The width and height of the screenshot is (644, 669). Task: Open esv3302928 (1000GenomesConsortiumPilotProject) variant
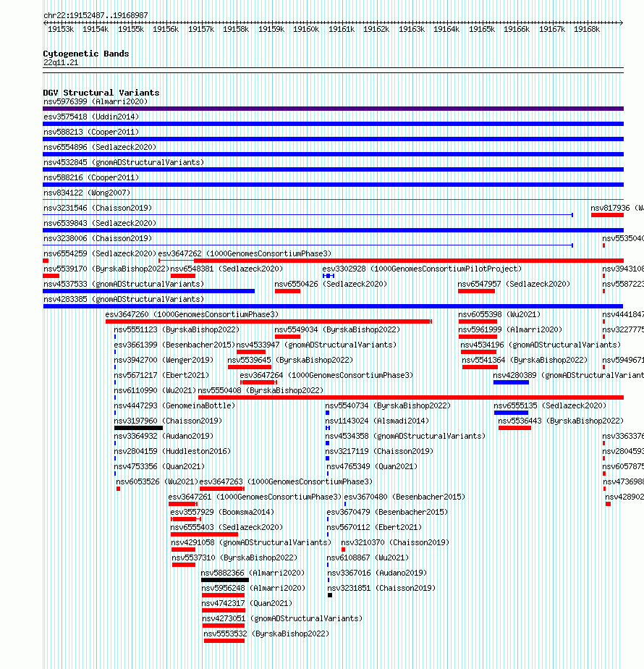(x=422, y=269)
